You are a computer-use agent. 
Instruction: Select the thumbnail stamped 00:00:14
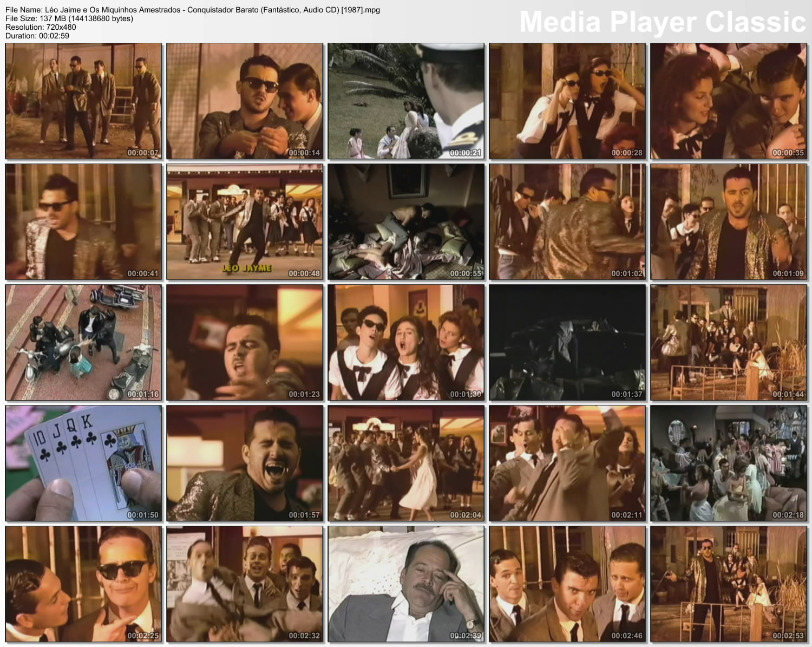245,101
